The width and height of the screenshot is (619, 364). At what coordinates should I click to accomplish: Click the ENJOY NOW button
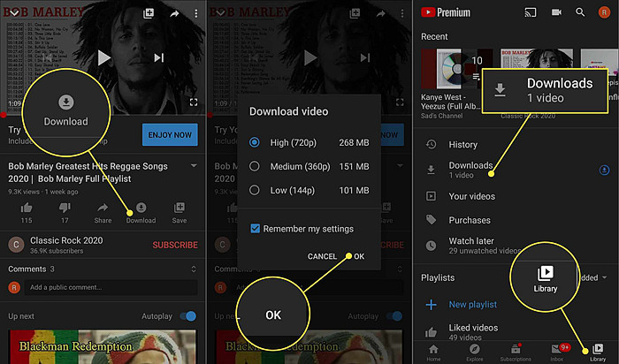click(x=170, y=135)
